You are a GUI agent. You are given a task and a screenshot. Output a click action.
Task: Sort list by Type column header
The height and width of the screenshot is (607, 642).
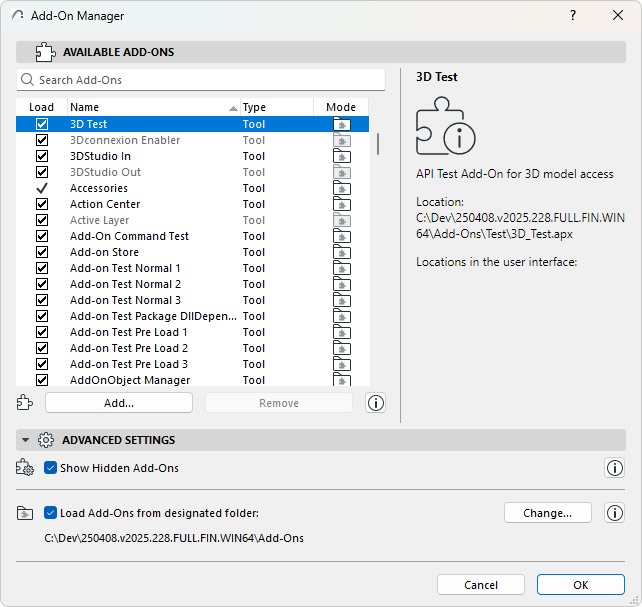(x=277, y=107)
